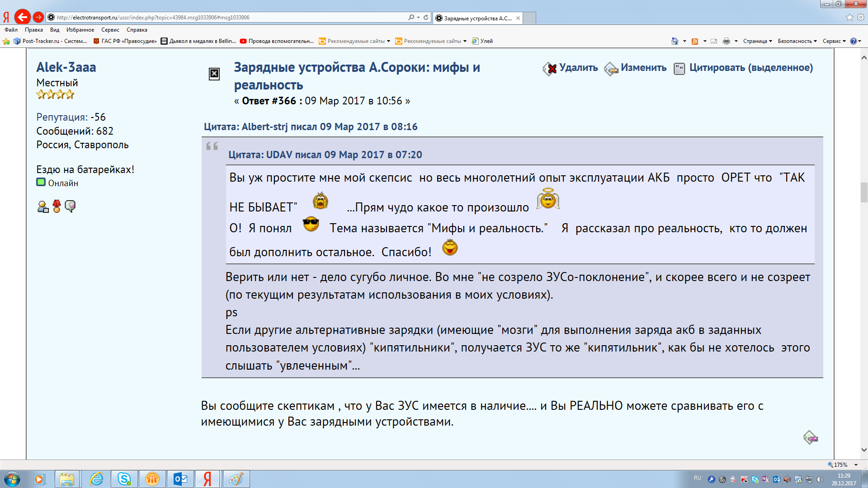Click the browser Back arrow button

[23, 17]
